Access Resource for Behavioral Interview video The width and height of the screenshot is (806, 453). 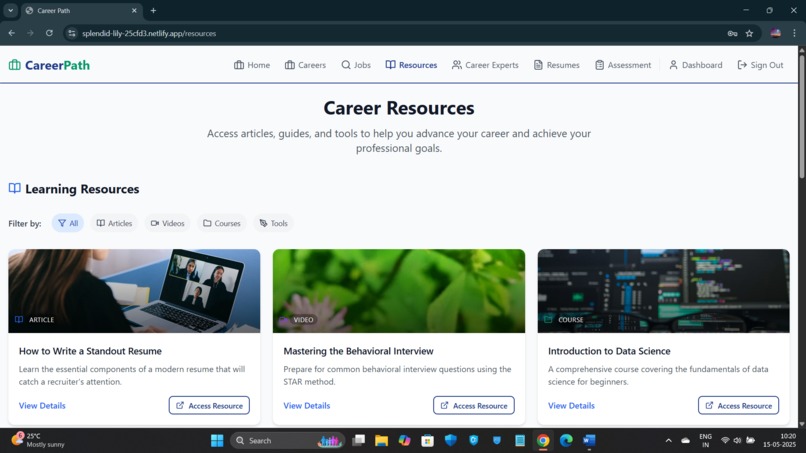click(473, 405)
